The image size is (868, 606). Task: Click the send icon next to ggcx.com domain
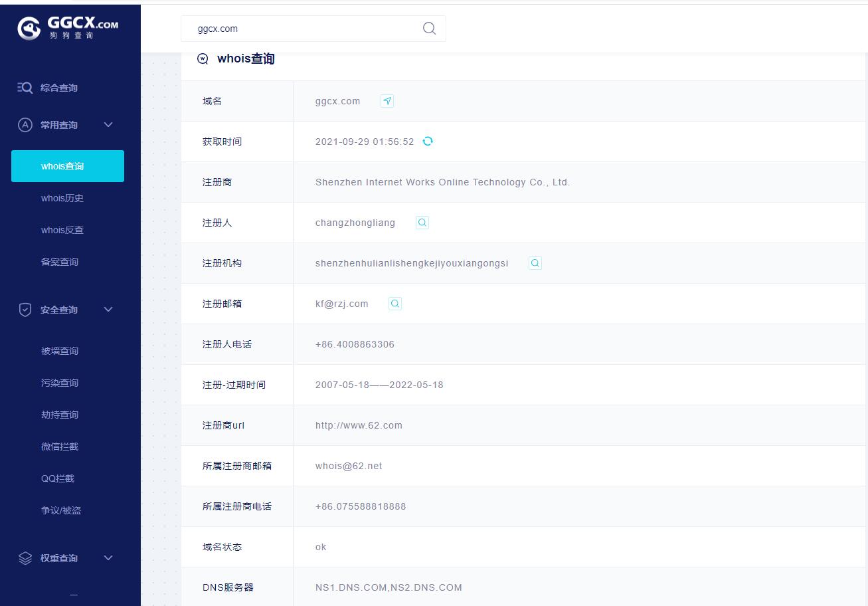click(387, 100)
